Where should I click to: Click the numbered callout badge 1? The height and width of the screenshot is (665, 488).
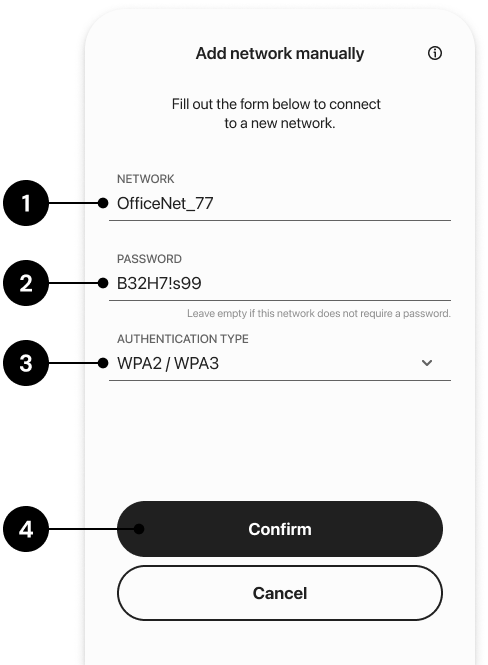(x=26, y=203)
